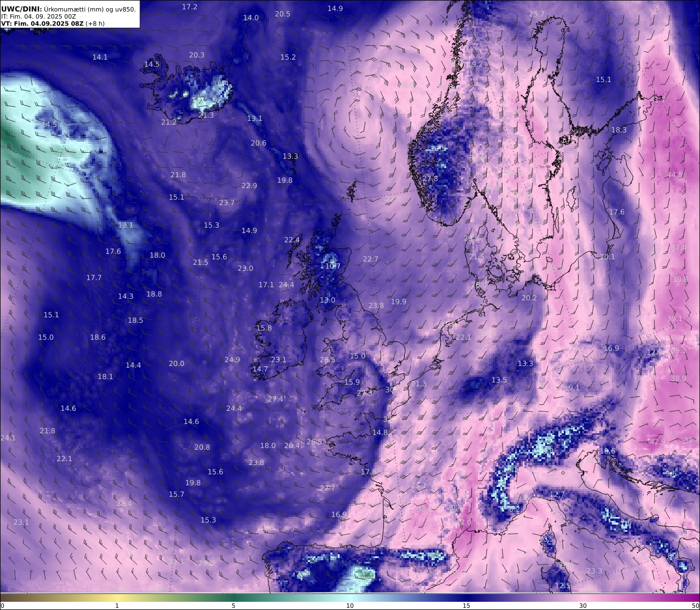Click the 18.6 value in the Atlantic
700x610 pixels.
(98, 338)
